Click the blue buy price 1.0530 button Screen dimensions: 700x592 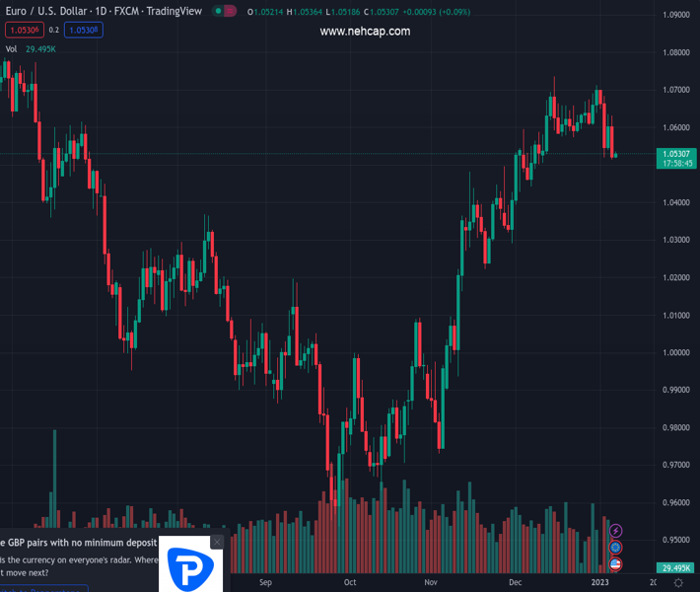[84, 30]
